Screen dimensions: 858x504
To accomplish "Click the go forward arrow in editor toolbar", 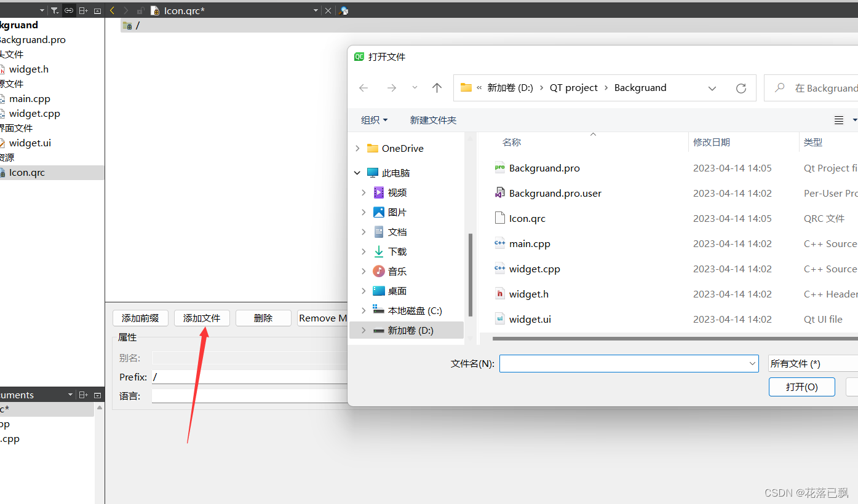I will (x=126, y=10).
